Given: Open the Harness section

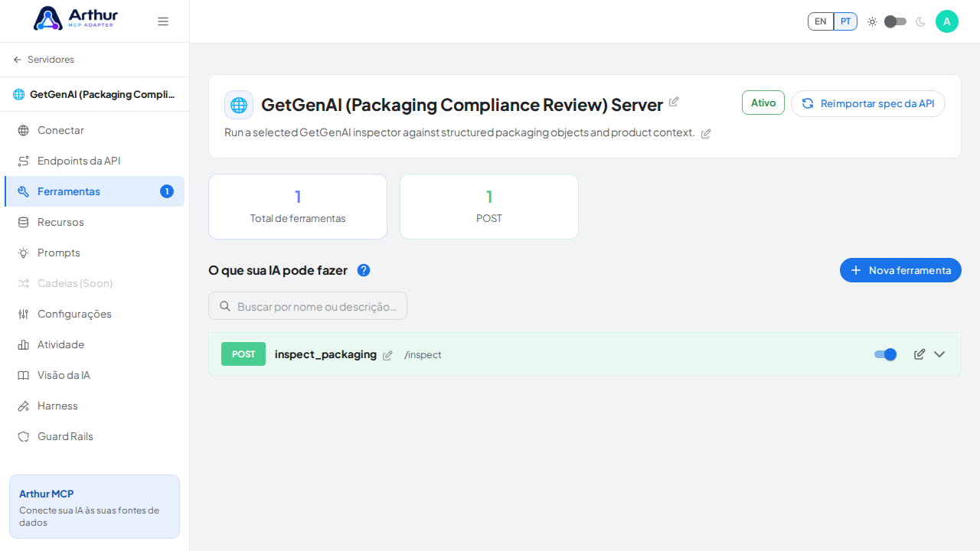Looking at the screenshot, I should 94,406.
